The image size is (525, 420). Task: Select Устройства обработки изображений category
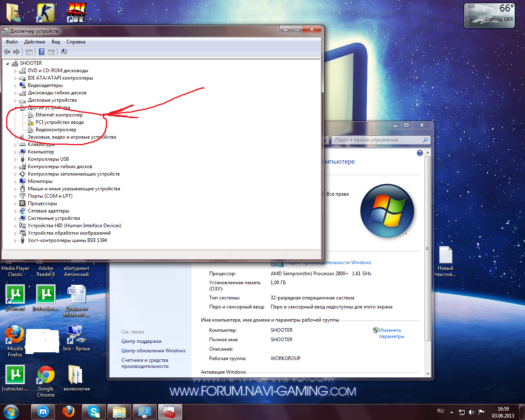tap(69, 233)
